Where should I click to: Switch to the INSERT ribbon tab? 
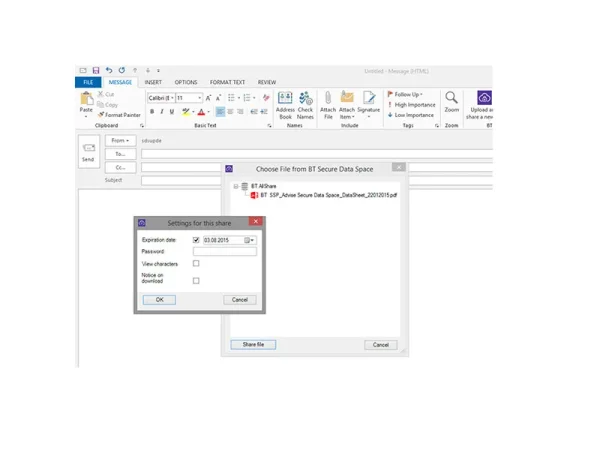point(153,82)
